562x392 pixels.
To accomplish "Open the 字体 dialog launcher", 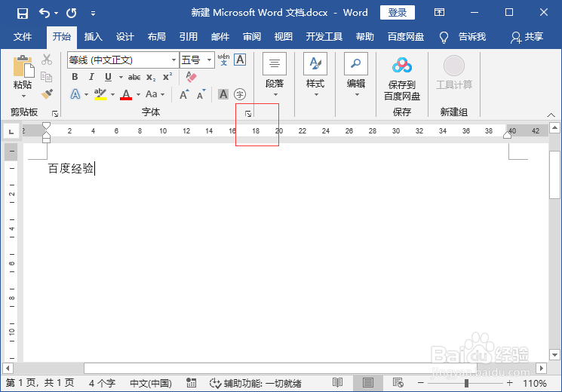I will point(248,114).
